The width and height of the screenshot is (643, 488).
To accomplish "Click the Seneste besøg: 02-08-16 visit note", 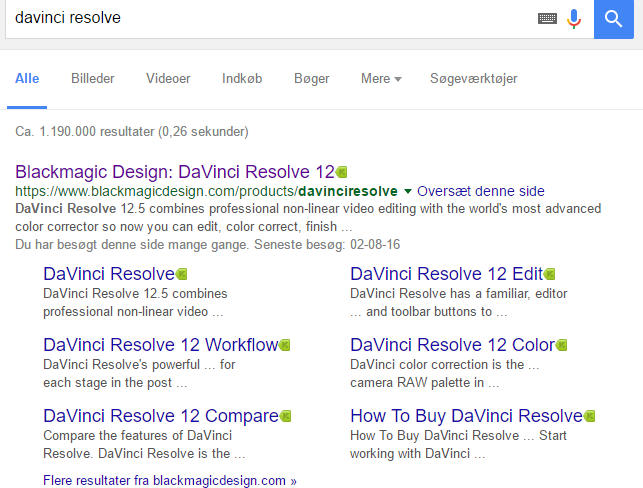I will click(x=327, y=244).
